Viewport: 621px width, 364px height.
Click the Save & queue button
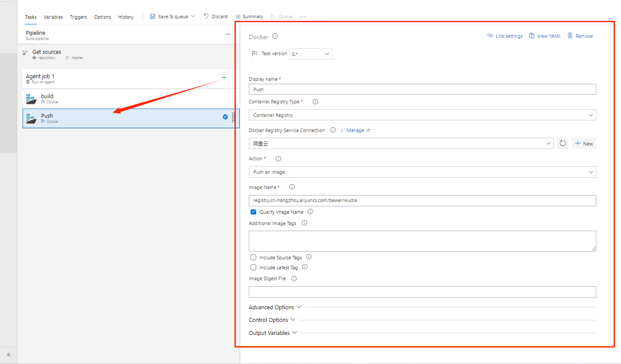169,17
